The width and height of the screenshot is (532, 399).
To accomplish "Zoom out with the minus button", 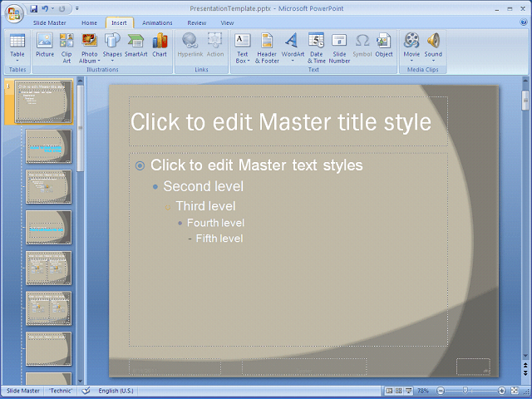I will coord(441,391).
